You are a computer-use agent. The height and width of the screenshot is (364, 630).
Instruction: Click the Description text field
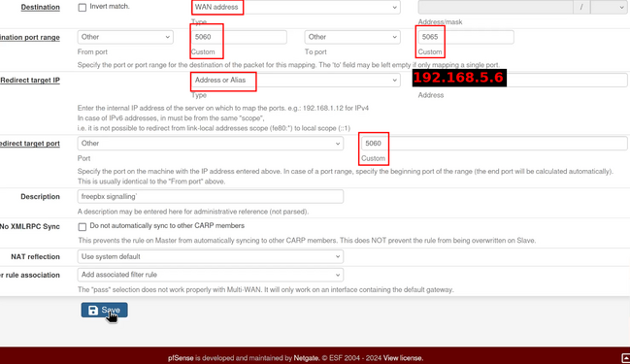(210, 196)
